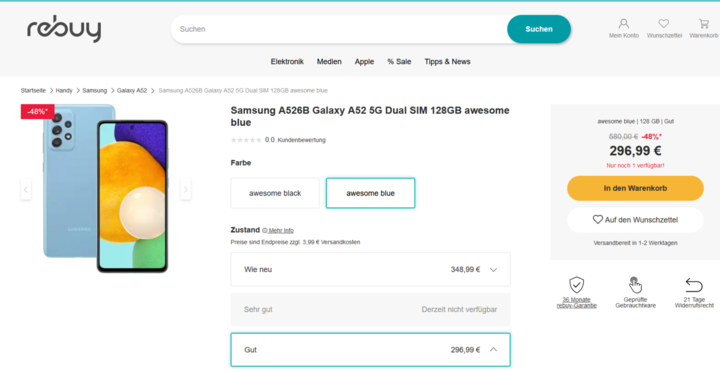
Task: Select the Gut condition option
Action: [371, 350]
